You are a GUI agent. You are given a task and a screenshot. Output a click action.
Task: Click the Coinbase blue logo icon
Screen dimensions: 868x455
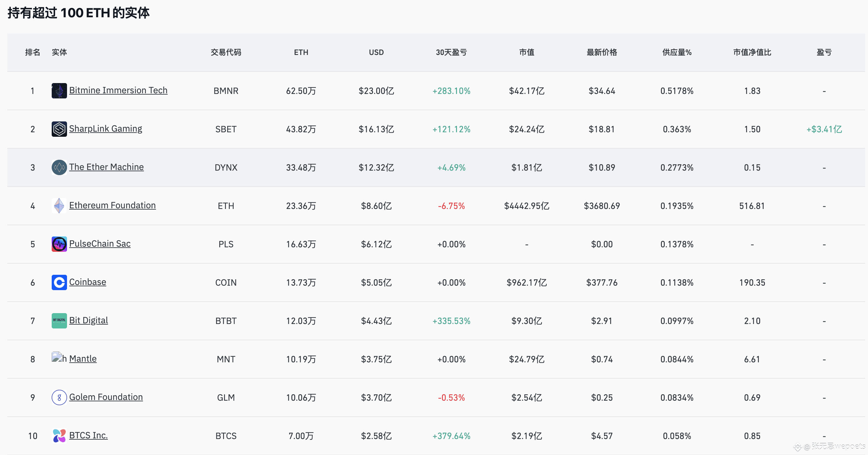point(59,282)
